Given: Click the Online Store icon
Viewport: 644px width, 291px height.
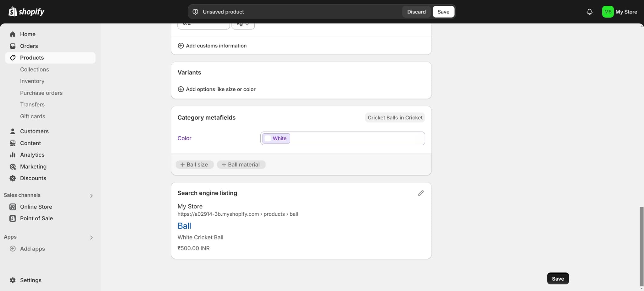Looking at the screenshot, I should (13, 207).
